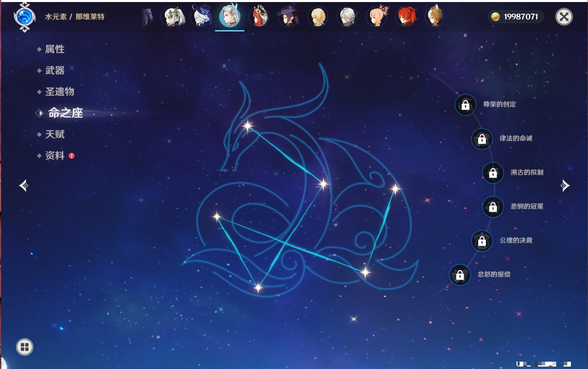588x369 pixels.
Task: Open locked constellation 忿怒的报偿
Action: coord(460,275)
